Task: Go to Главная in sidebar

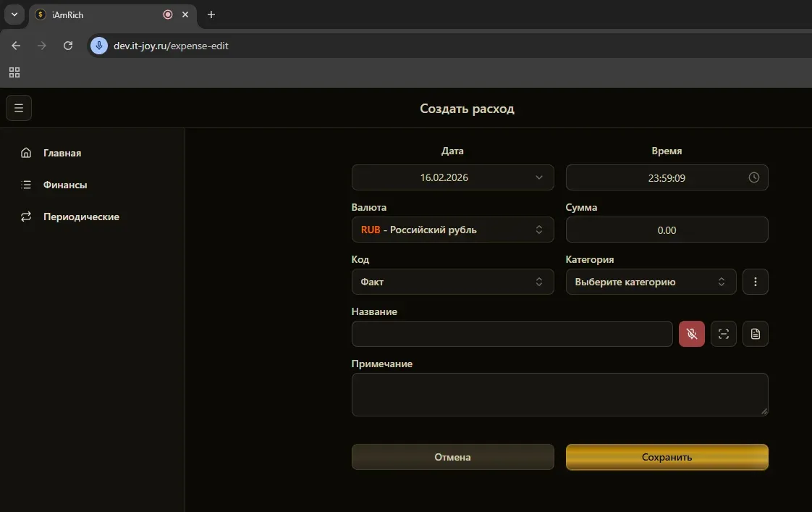Action: [62, 153]
